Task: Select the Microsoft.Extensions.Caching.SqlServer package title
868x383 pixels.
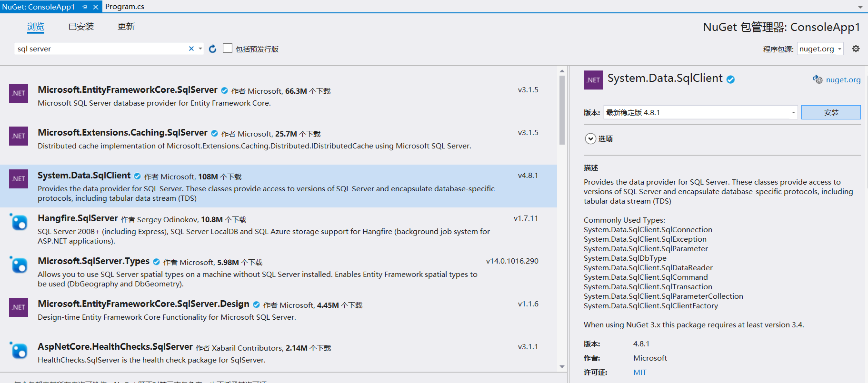Action: tap(122, 133)
